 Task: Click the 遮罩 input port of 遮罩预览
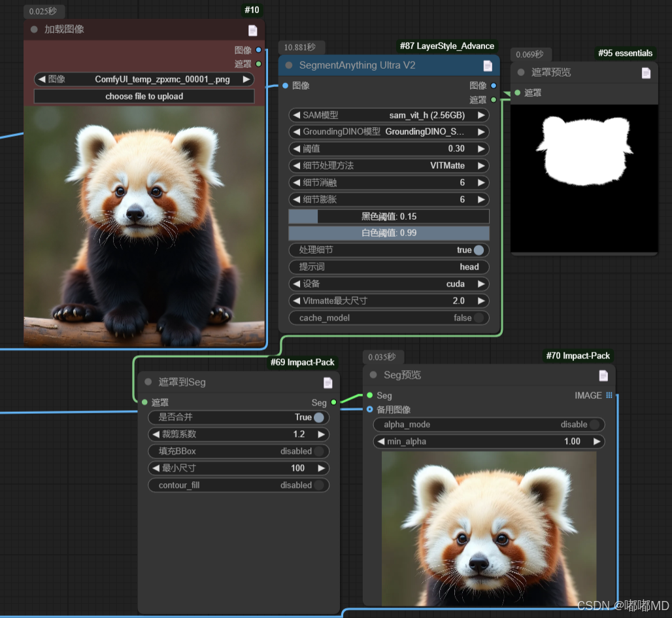(518, 93)
